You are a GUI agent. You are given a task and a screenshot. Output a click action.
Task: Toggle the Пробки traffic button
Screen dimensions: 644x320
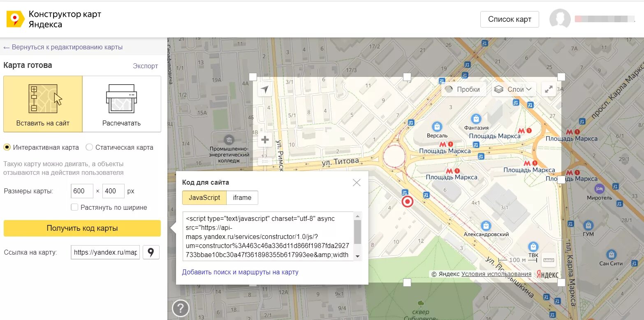coord(463,89)
